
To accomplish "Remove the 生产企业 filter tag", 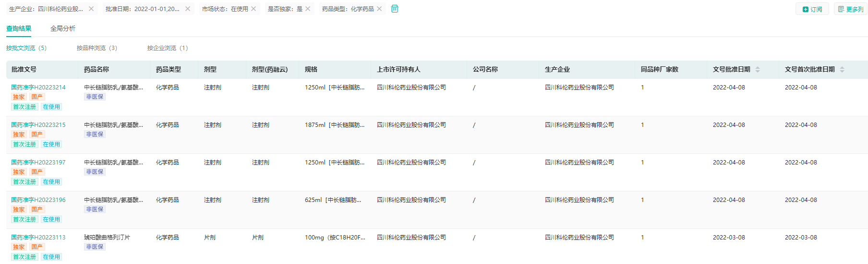I will 91,9.
